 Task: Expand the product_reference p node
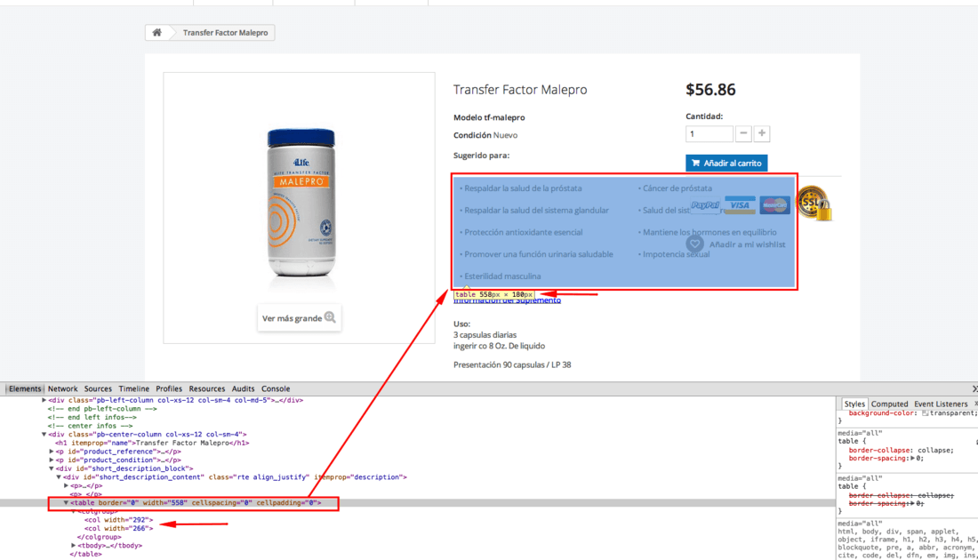(x=52, y=452)
